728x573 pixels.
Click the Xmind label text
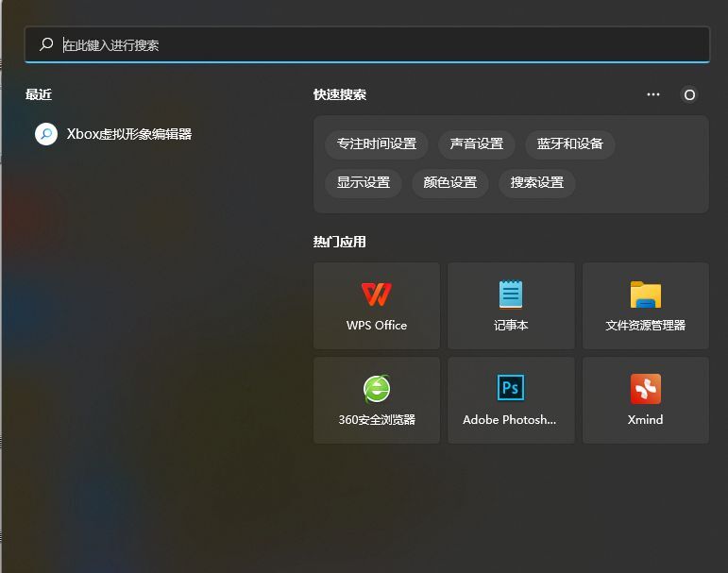tap(645, 420)
